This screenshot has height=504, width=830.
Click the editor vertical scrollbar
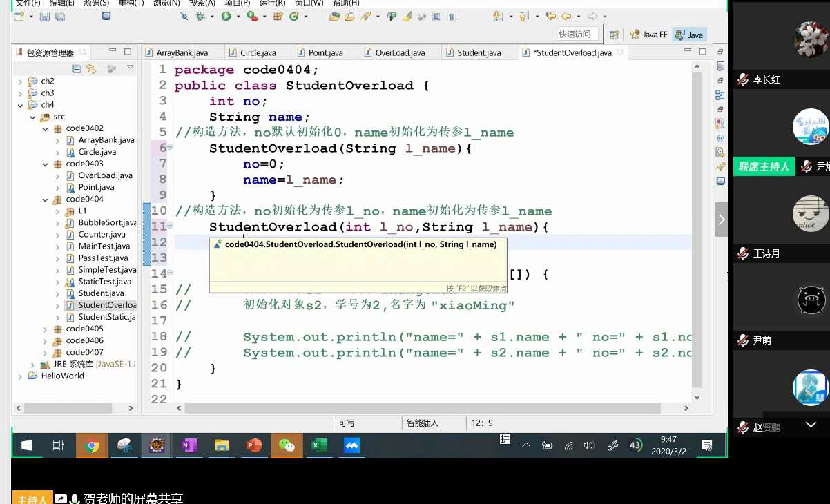coord(697,207)
